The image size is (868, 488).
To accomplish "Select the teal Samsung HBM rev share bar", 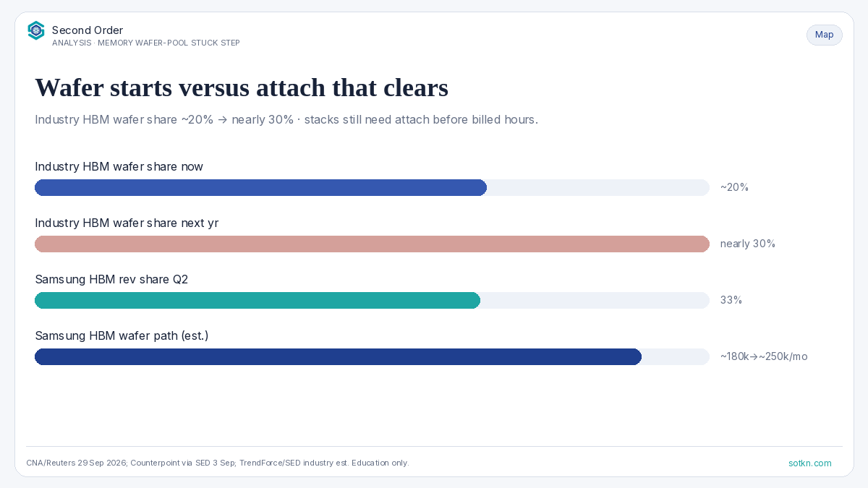I will 258,300.
